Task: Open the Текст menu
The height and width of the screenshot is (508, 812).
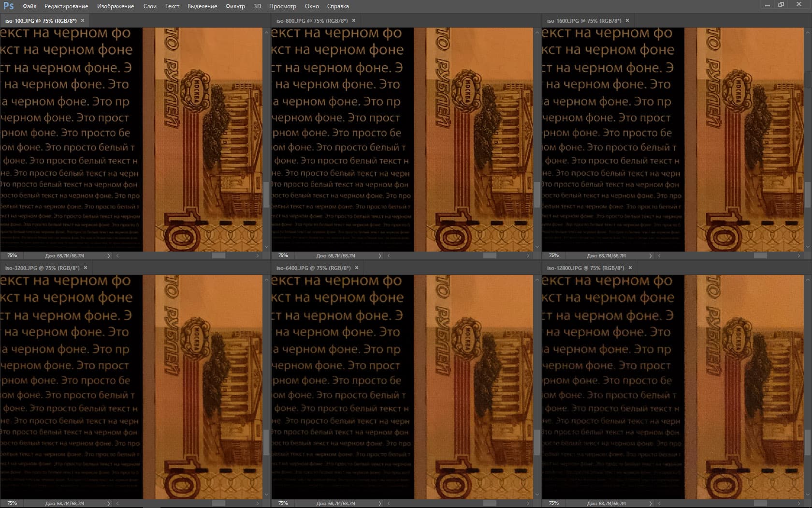Action: click(172, 6)
